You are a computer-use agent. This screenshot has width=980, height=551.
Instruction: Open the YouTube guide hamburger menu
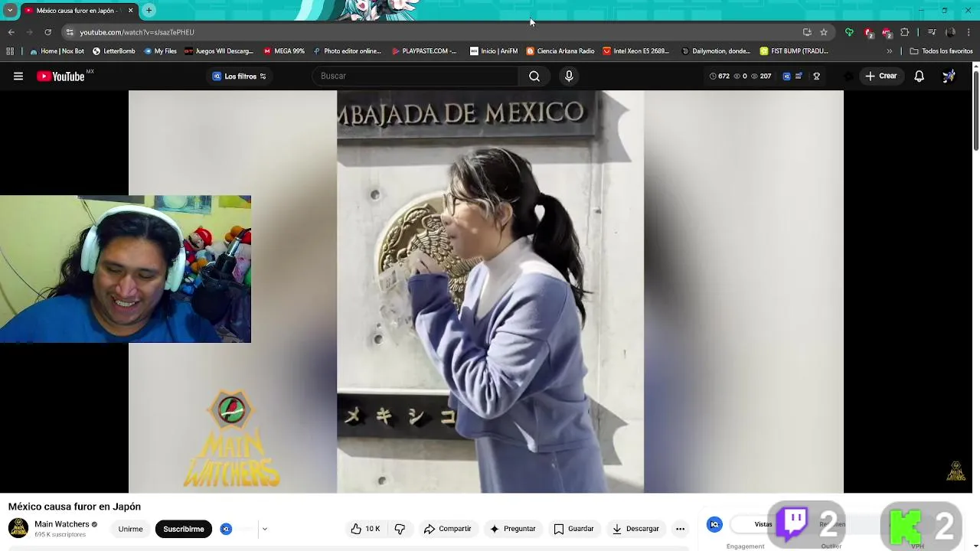pos(18,76)
